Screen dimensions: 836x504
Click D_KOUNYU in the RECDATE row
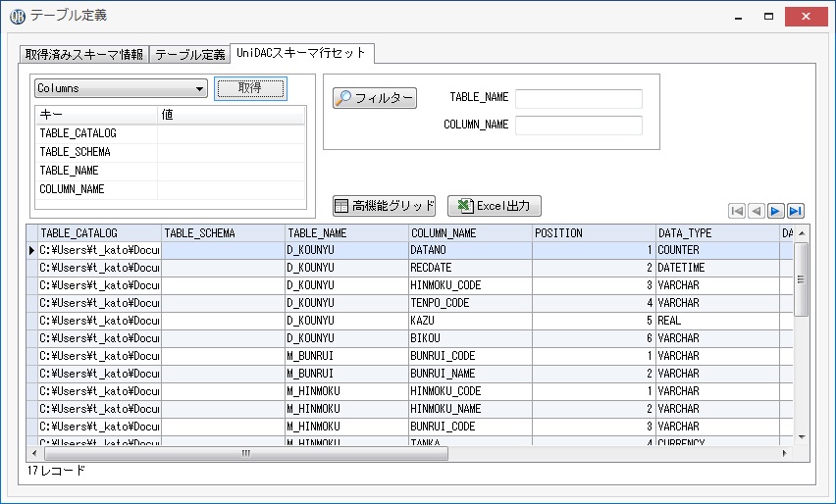tap(346, 268)
